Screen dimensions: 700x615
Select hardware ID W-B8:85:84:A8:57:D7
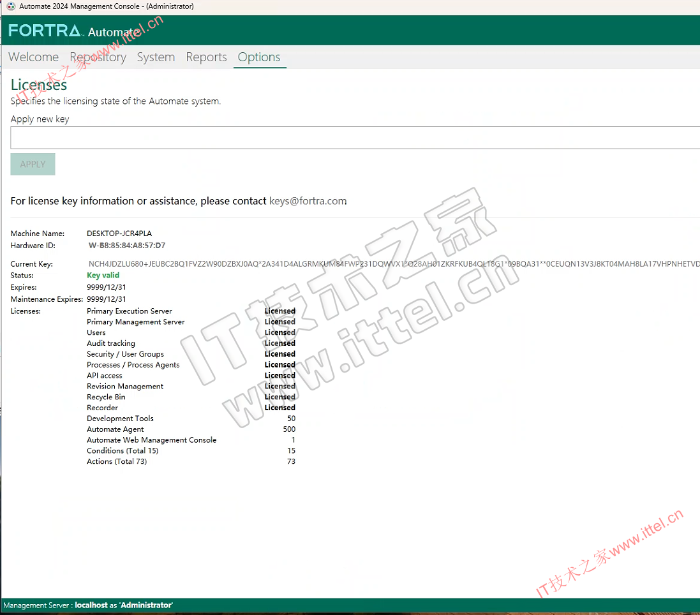pos(127,246)
